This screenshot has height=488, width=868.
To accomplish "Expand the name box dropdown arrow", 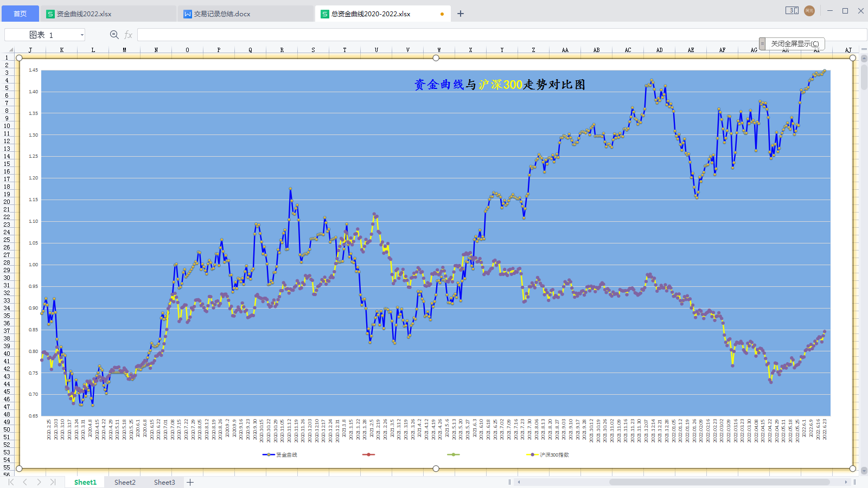I will click(x=82, y=35).
